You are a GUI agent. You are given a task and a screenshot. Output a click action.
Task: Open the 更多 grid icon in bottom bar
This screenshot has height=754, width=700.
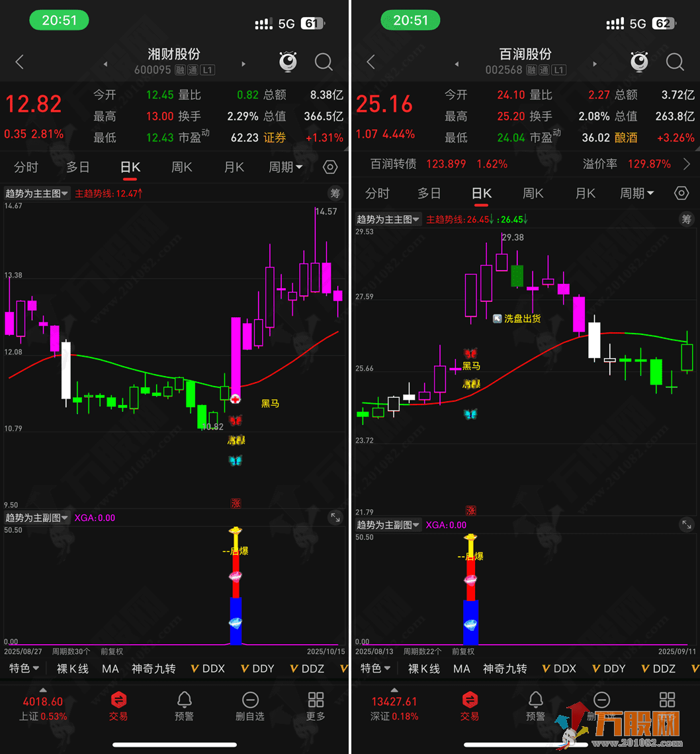pyautogui.click(x=316, y=706)
